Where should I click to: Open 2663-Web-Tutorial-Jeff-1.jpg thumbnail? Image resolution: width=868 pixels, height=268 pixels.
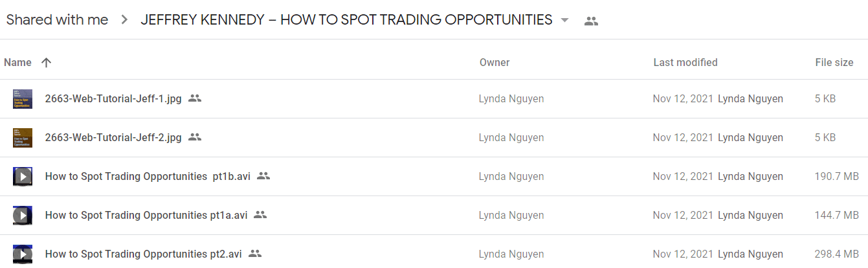23,99
